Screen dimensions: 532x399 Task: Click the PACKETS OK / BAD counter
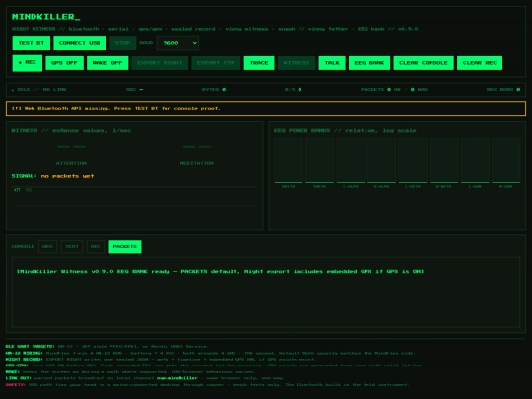(x=394, y=90)
